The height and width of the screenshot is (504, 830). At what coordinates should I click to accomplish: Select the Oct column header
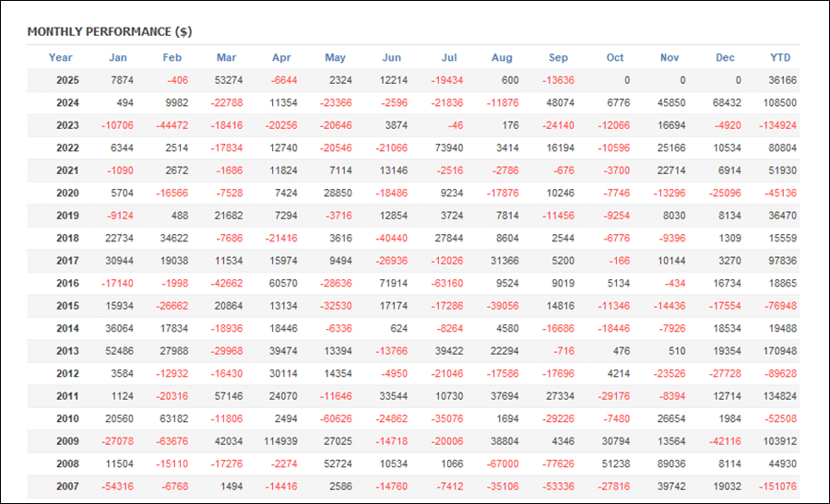tap(614, 57)
